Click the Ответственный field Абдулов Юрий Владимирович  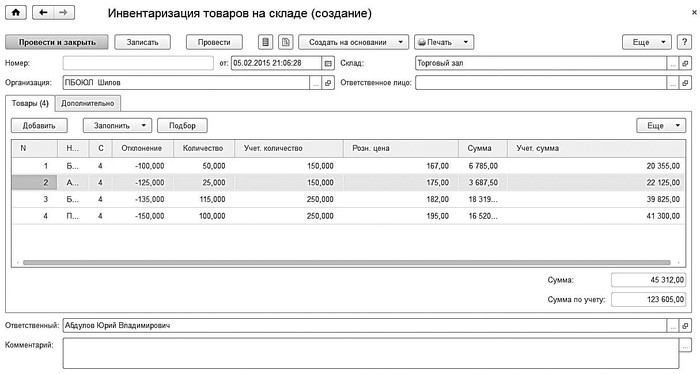(365, 326)
